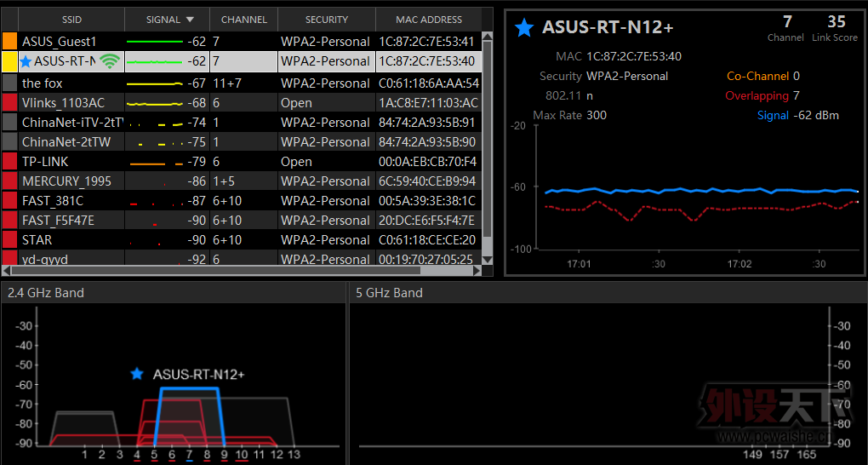Click the SECURITY column header
Viewport: 868px width, 465px height.
[x=327, y=20]
